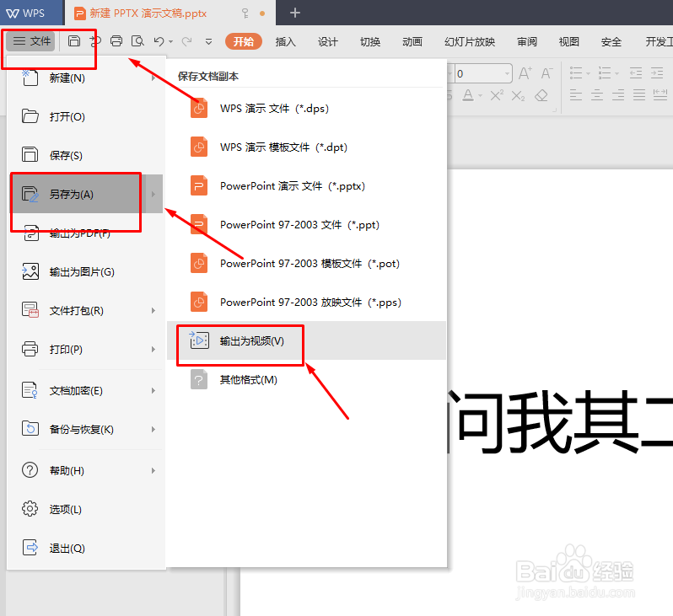Expand the 另存为(A) submenu arrow
Viewport: 673px width, 616px height.
153,194
